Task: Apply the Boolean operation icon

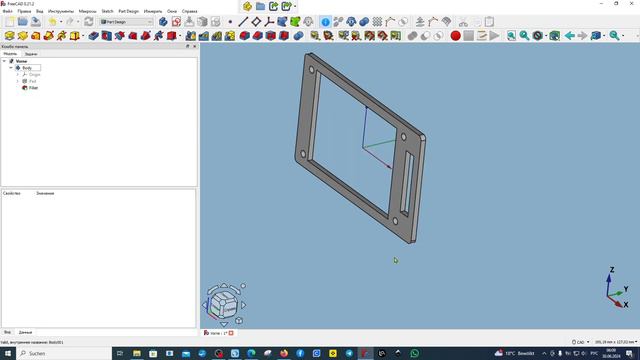Action: tap(298, 36)
